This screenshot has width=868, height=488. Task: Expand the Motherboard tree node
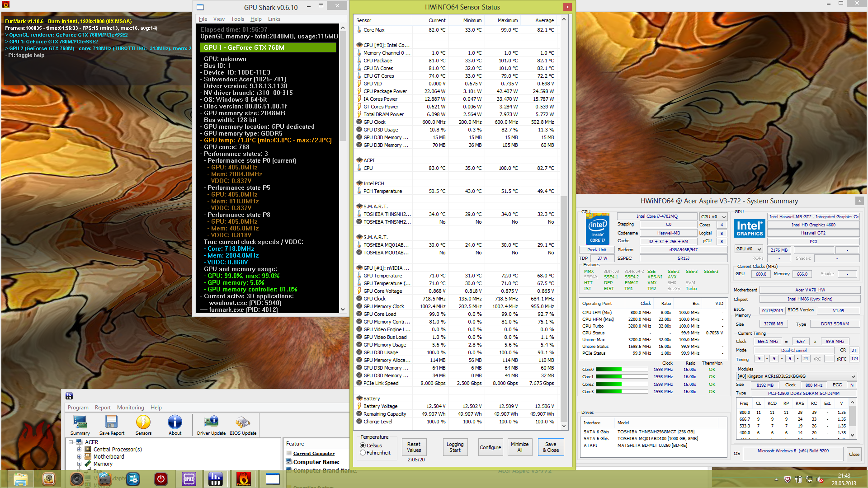click(80, 457)
